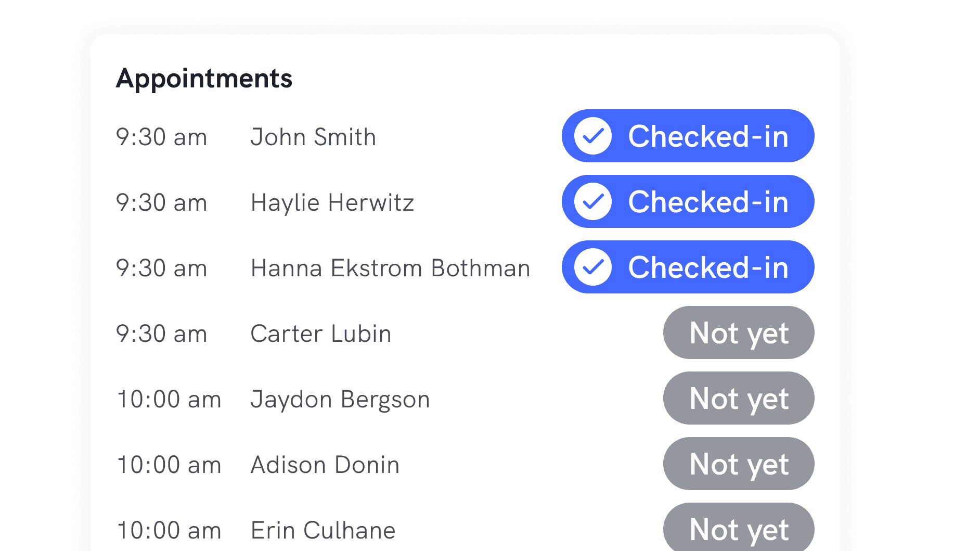Viewport: 980px width, 551px height.
Task: Check in Erin Culhane via Not yet
Action: click(x=738, y=529)
